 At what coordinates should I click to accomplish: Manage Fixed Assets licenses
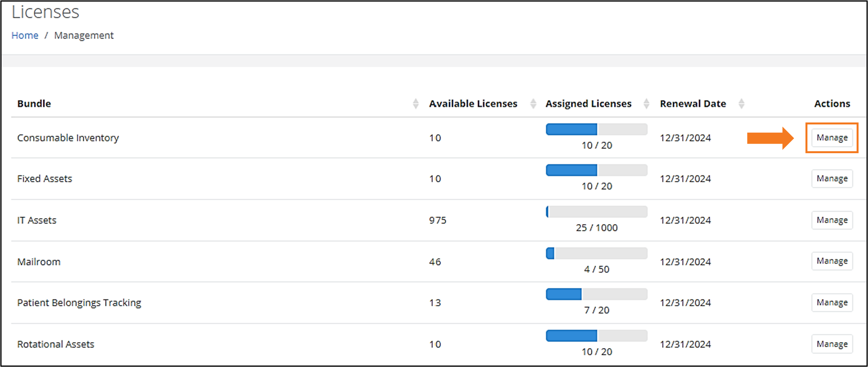832,179
